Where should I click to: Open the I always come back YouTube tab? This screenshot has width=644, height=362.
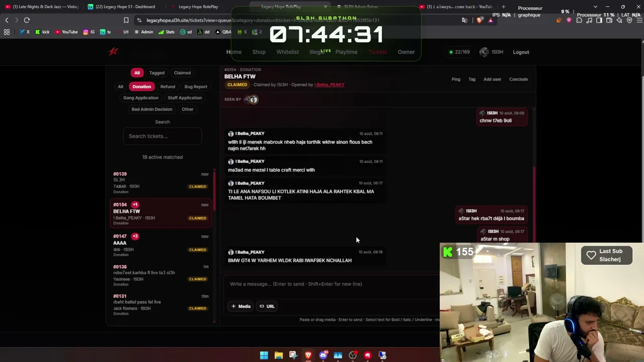pyautogui.click(x=458, y=7)
